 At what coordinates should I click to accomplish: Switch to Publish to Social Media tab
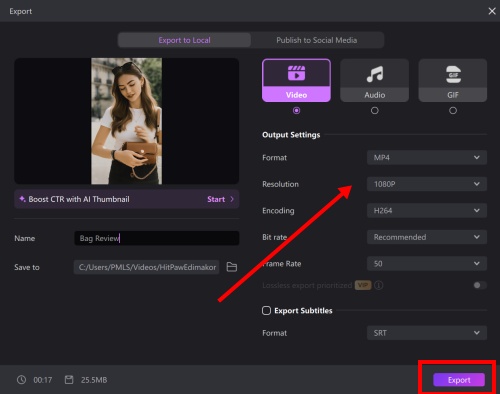(317, 40)
